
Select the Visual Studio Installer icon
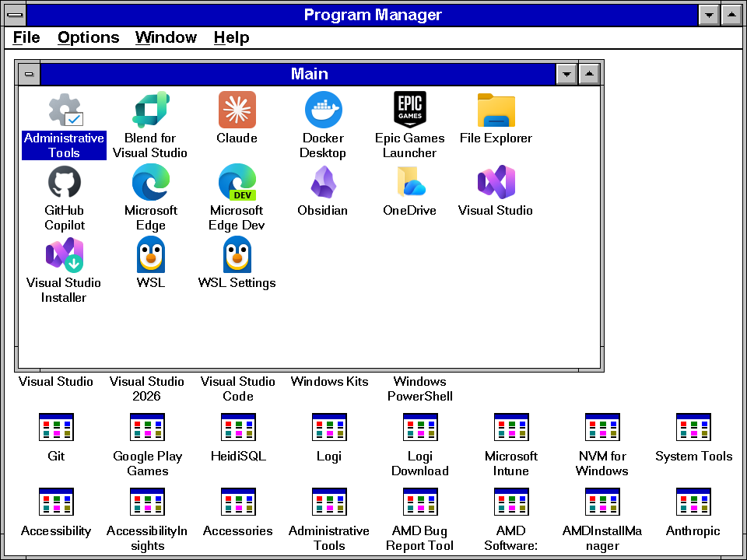click(65, 255)
